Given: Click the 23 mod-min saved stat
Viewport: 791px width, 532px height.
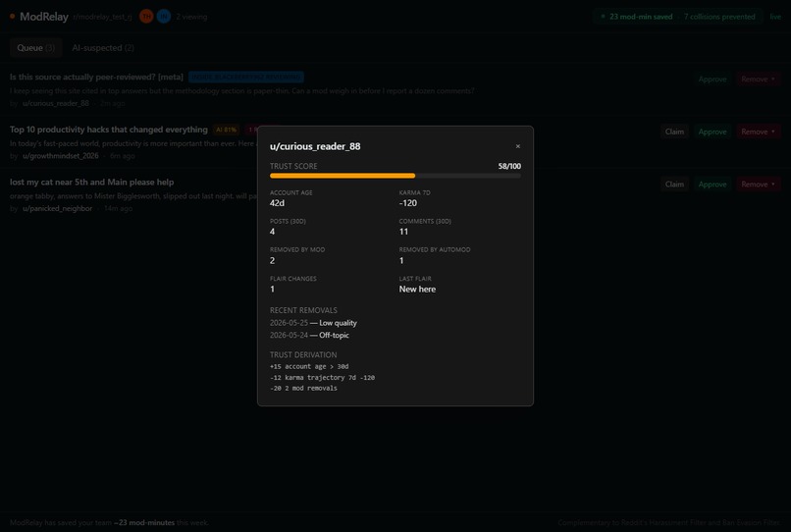Looking at the screenshot, I should pyautogui.click(x=641, y=17).
